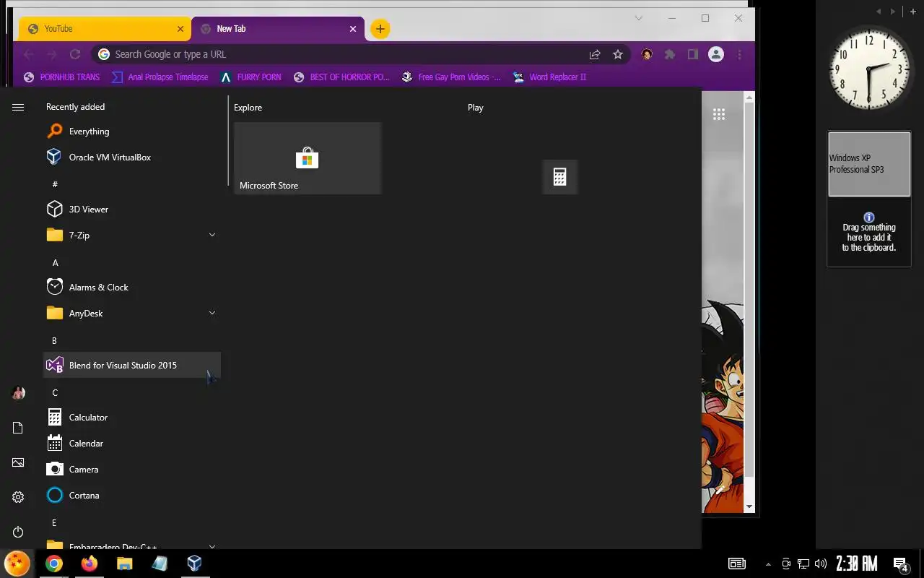924x578 pixels.
Task: Toggle Chrome side panel icon
Action: coord(693,54)
